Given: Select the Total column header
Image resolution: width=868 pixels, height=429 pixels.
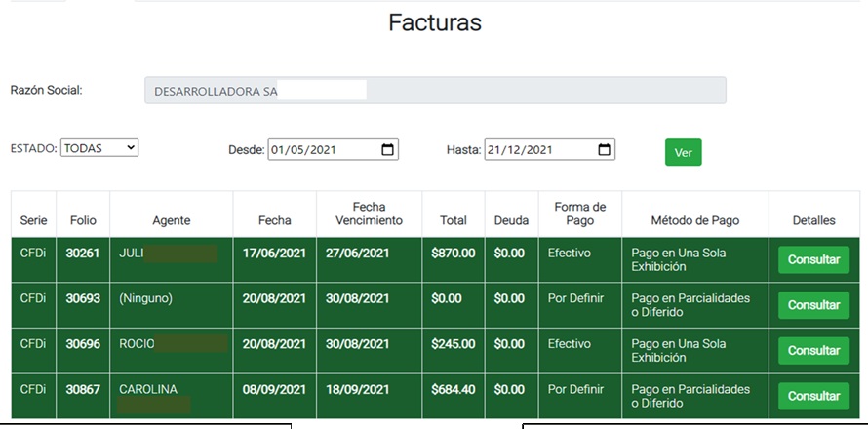Looking at the screenshot, I should pyautogui.click(x=453, y=221).
